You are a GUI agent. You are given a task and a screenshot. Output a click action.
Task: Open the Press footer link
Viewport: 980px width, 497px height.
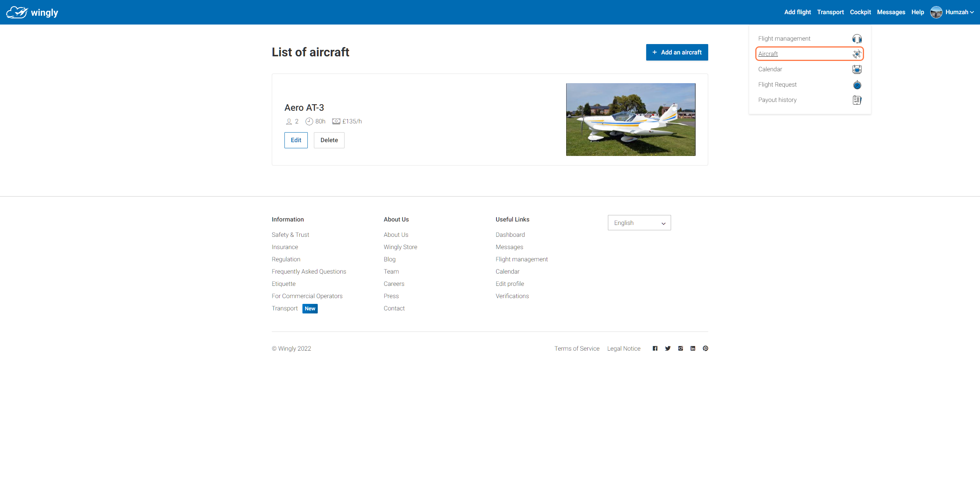point(391,296)
